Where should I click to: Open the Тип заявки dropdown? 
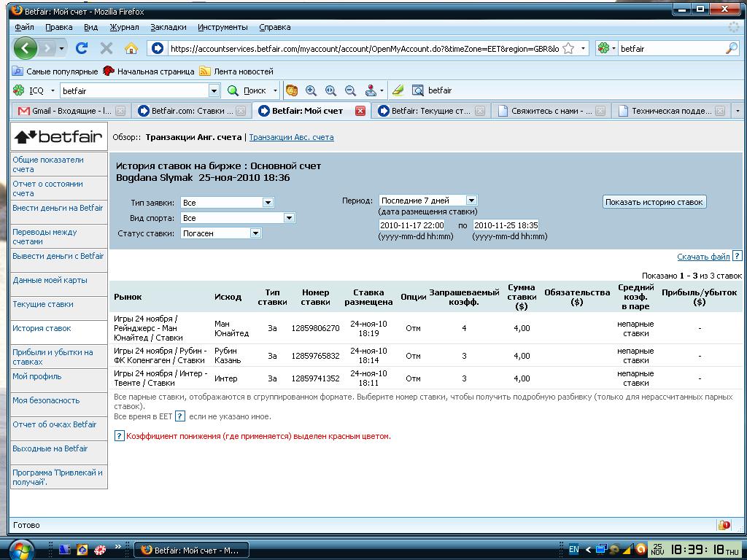coord(268,203)
